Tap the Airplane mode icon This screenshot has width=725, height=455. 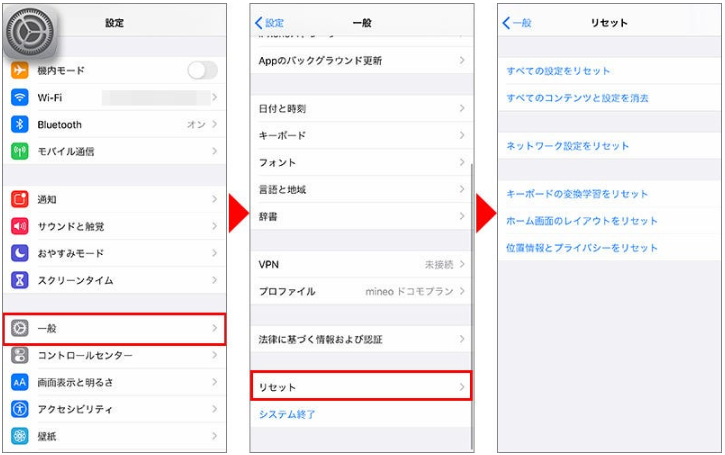point(19,70)
